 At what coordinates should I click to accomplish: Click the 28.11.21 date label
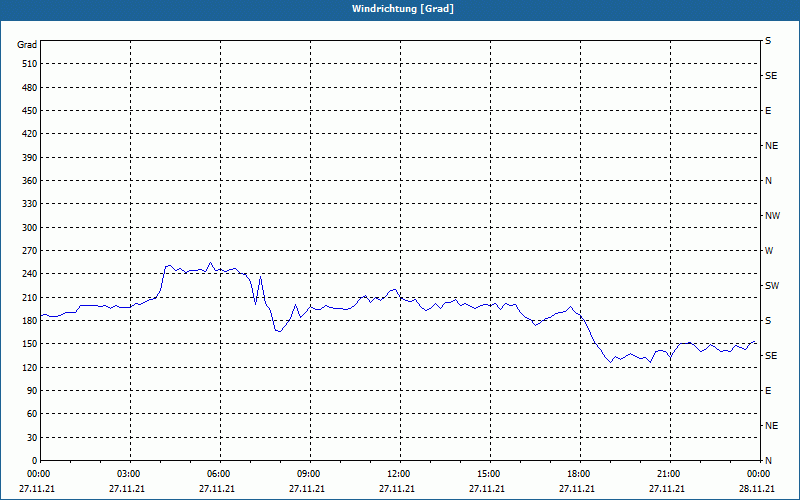[x=757, y=489]
